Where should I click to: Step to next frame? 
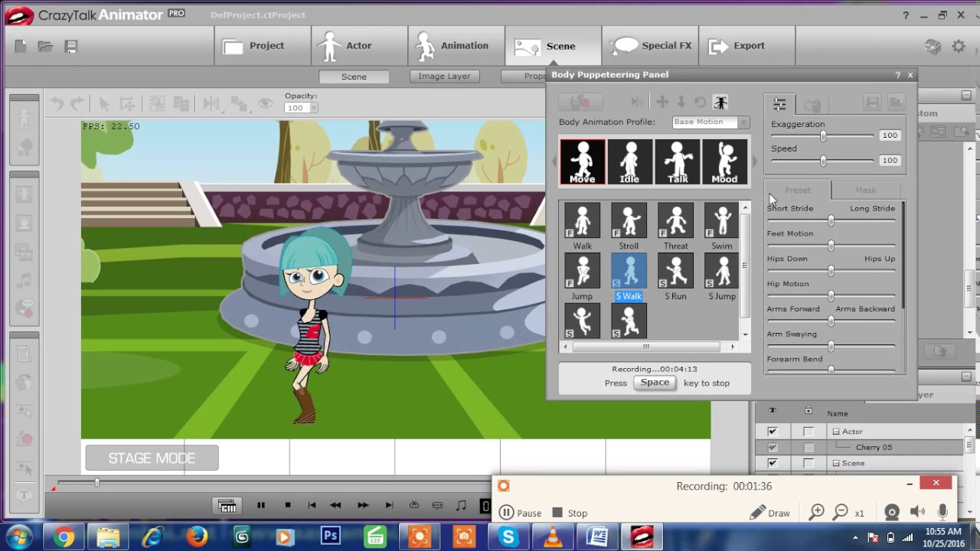tap(363, 505)
